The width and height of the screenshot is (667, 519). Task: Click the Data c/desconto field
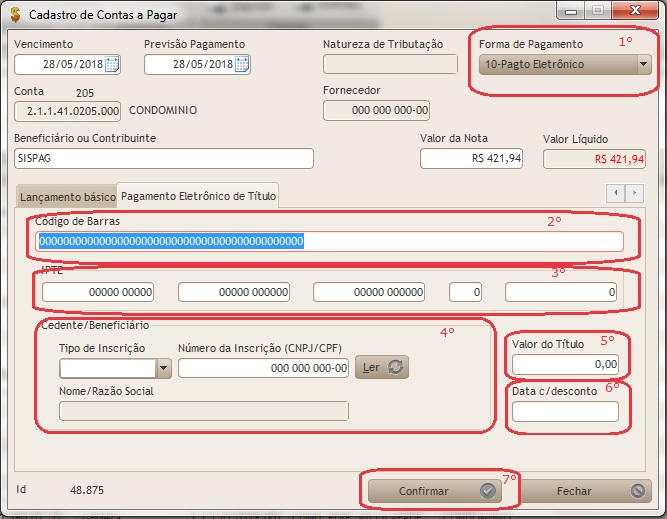(565, 411)
